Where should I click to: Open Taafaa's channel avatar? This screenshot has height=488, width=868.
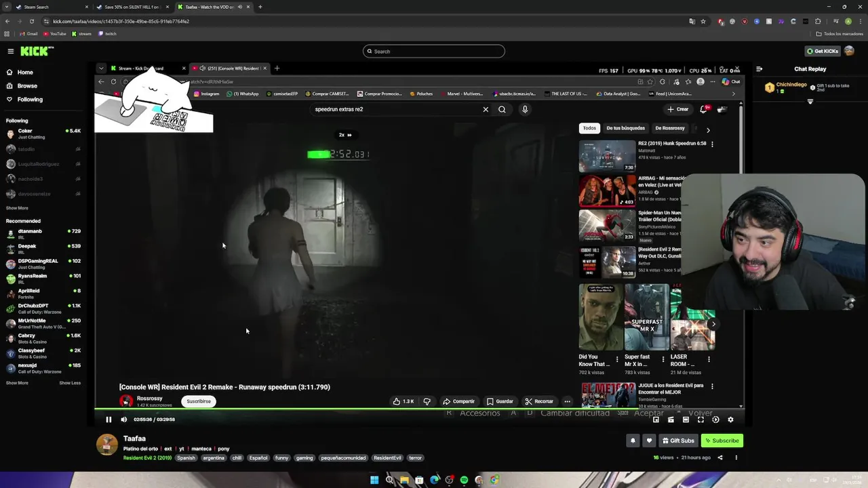click(106, 445)
